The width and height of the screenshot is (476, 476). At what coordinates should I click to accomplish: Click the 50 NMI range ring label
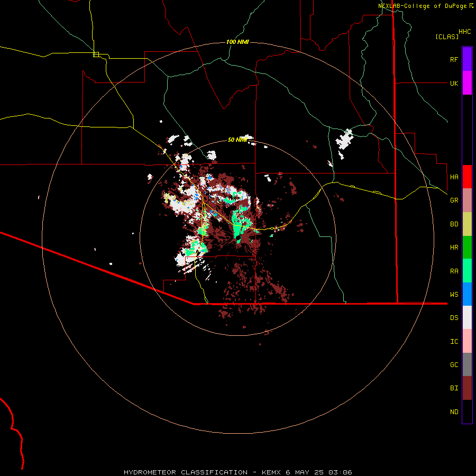(237, 140)
